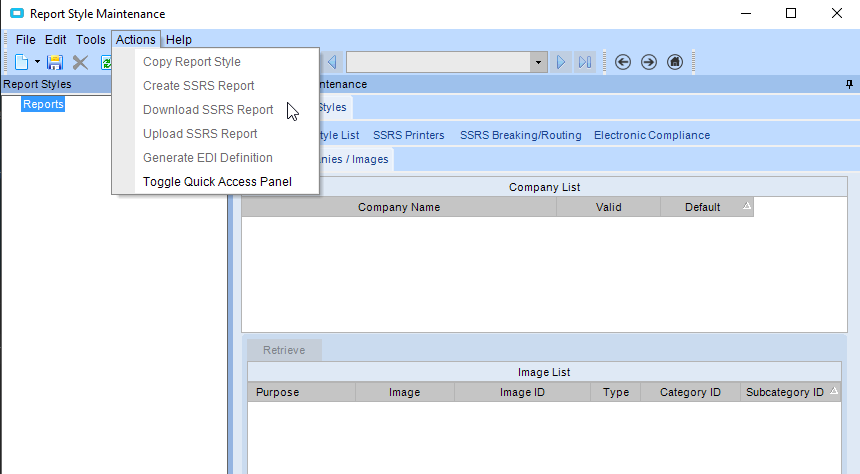Click the Company Name column header

(399, 208)
